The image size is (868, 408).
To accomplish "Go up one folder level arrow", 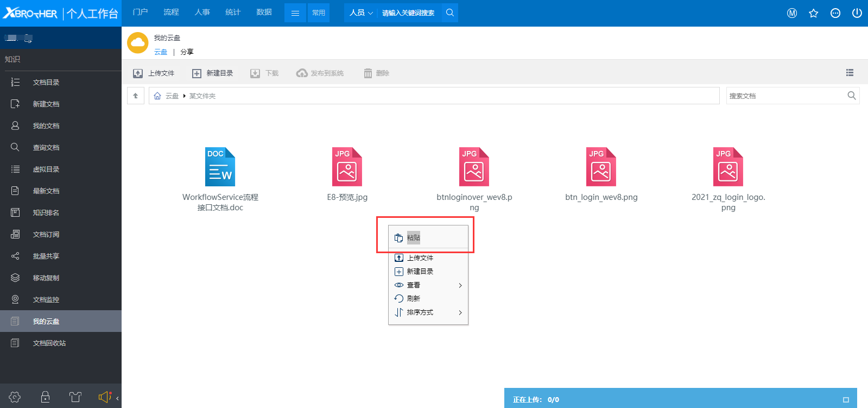I will [136, 96].
